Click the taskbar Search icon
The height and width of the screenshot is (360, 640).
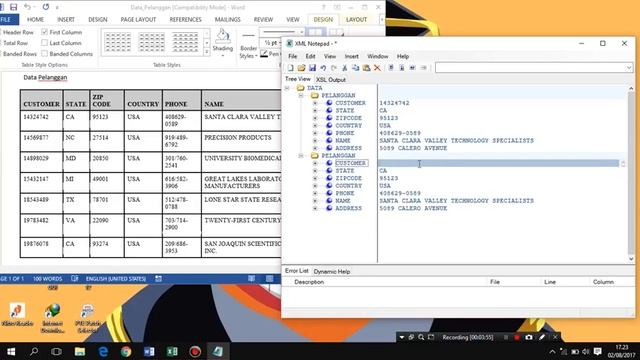pos(34,351)
